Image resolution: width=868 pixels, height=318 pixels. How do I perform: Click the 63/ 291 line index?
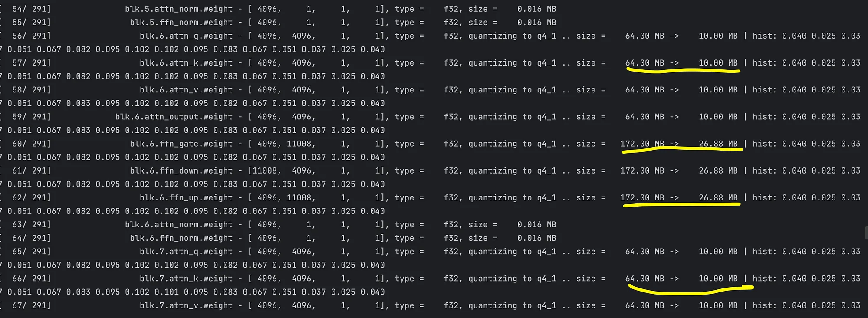coord(31,225)
